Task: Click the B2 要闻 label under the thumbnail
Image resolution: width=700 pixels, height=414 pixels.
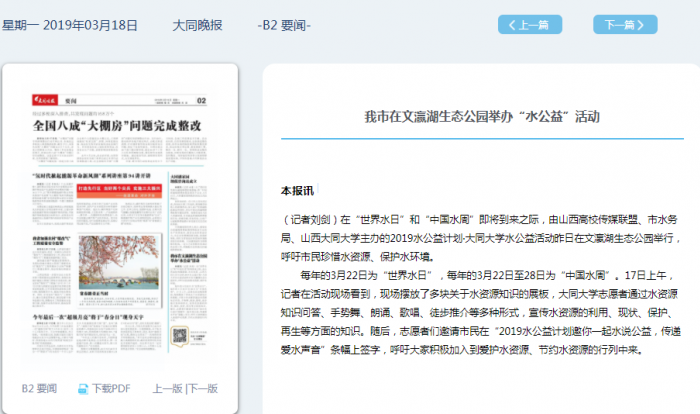Action: [x=39, y=388]
